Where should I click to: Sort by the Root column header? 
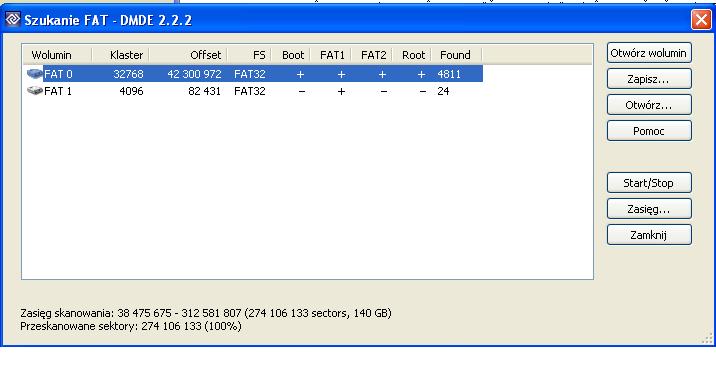[412, 55]
